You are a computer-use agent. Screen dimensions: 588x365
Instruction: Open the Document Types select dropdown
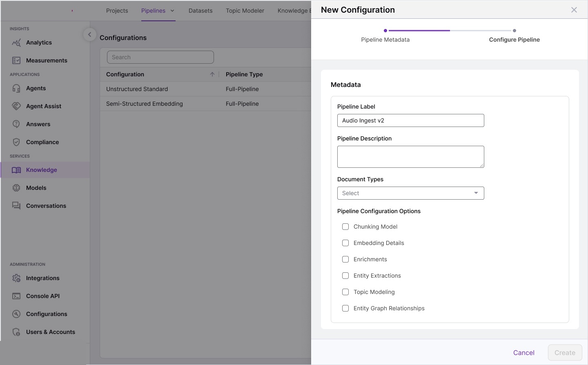point(410,193)
